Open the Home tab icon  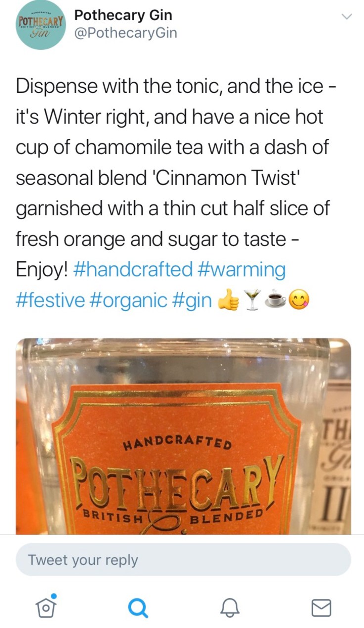(46, 605)
